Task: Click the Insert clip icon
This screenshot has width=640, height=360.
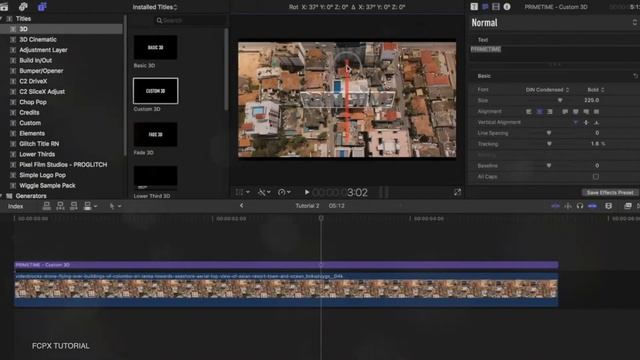Action: [x=60, y=206]
